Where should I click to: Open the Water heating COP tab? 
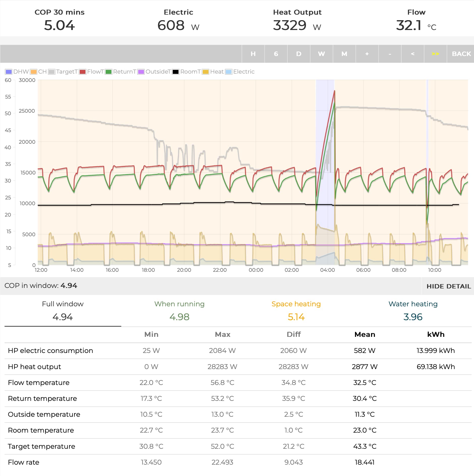point(413,311)
